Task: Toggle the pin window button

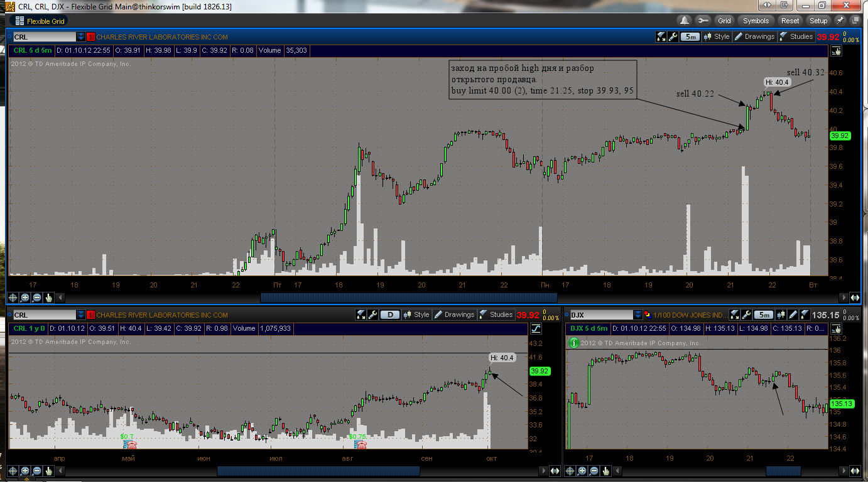Action: 840,21
